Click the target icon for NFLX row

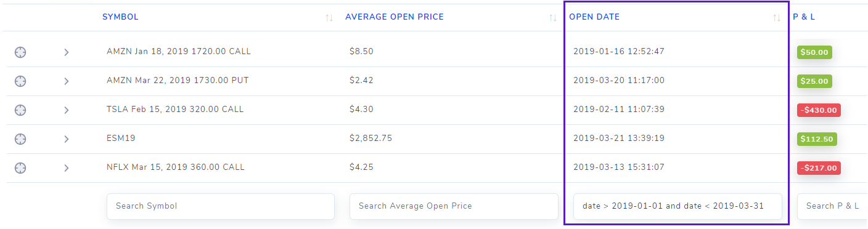pyautogui.click(x=20, y=168)
